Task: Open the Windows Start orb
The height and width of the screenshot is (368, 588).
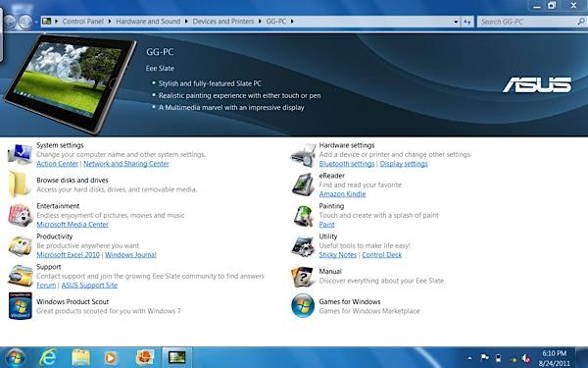Action: [15, 357]
